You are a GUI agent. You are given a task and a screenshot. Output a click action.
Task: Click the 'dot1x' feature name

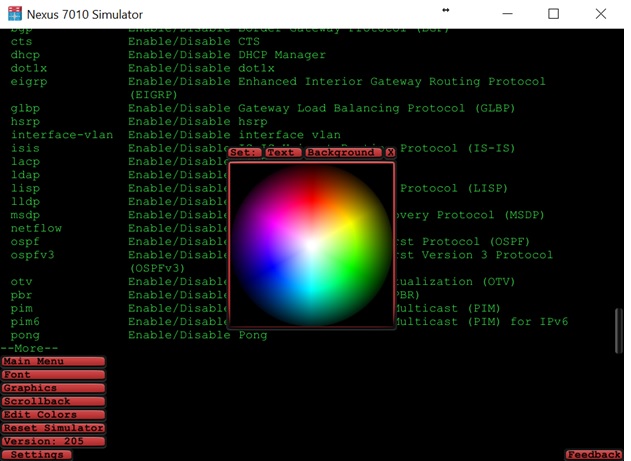click(29, 68)
